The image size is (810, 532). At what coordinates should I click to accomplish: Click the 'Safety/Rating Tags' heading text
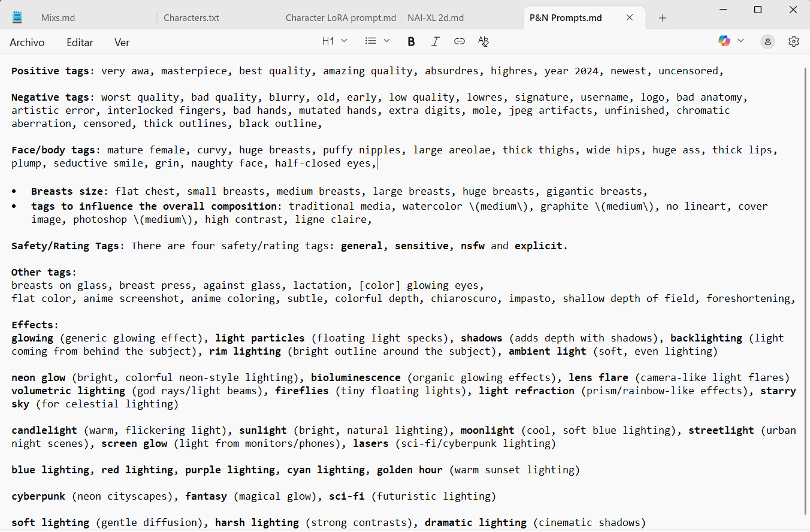click(x=65, y=246)
